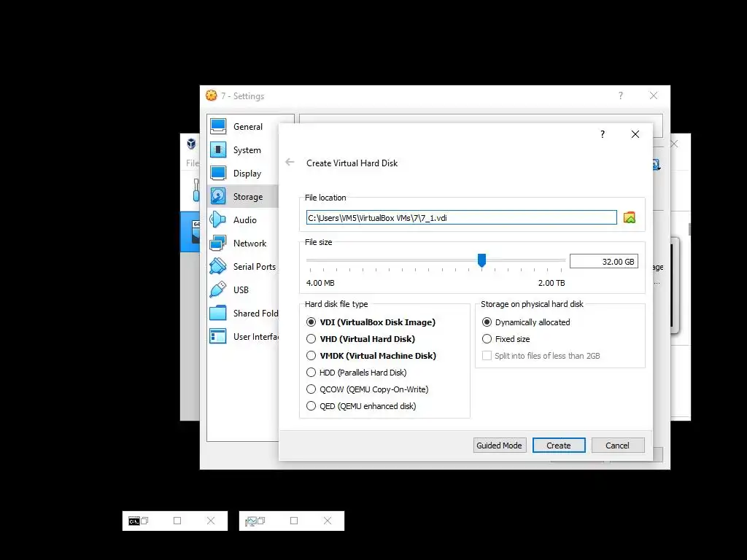Screen dimensions: 747x560
Task: Choose VMDK (Virtual Machine Disk) type
Action: point(371,356)
